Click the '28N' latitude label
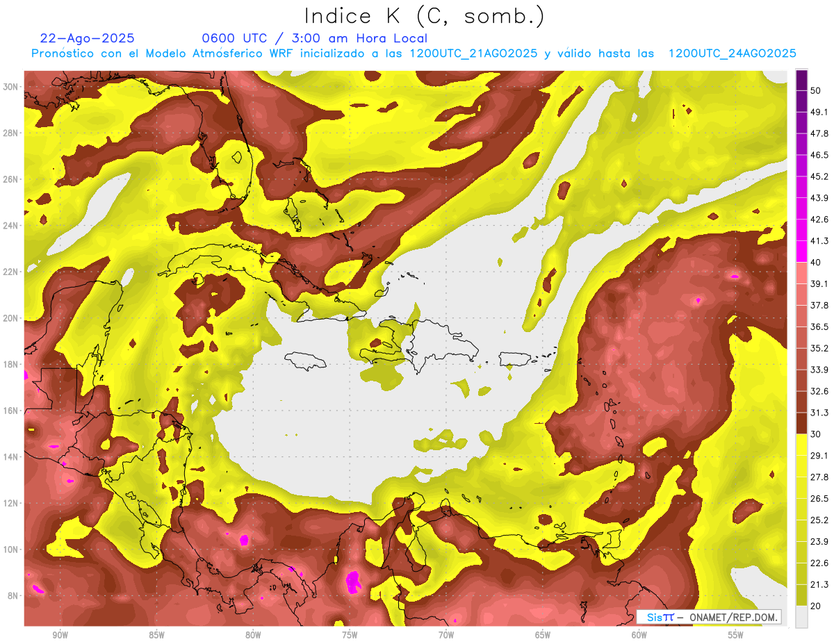834x644 pixels. [x=12, y=133]
